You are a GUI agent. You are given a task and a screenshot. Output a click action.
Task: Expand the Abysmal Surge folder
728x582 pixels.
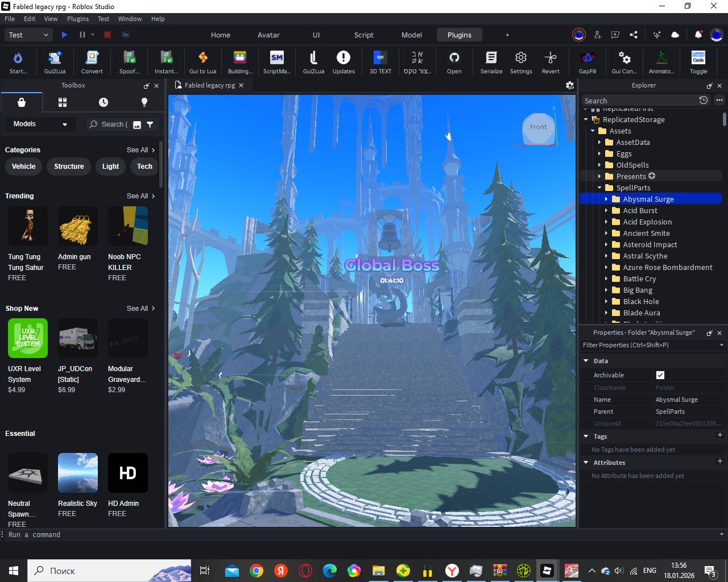[x=606, y=199]
